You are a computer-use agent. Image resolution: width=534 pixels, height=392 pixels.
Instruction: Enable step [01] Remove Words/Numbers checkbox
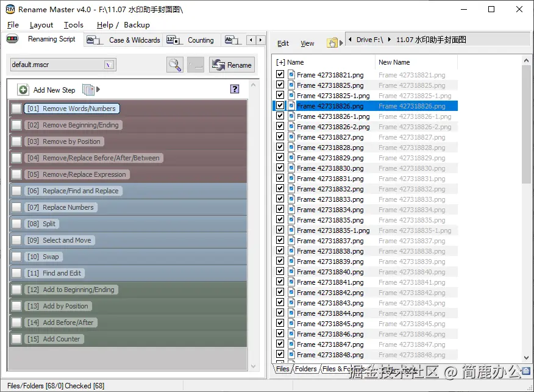point(16,109)
